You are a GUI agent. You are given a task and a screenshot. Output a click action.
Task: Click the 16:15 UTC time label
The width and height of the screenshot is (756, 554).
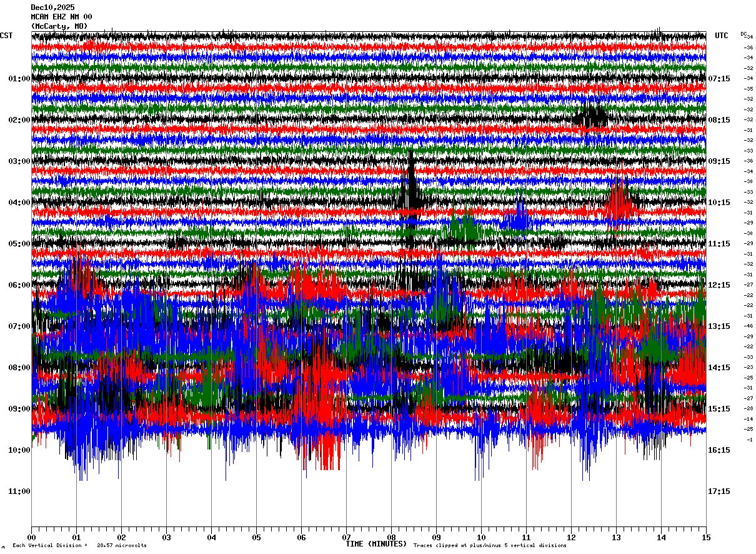[x=719, y=450]
